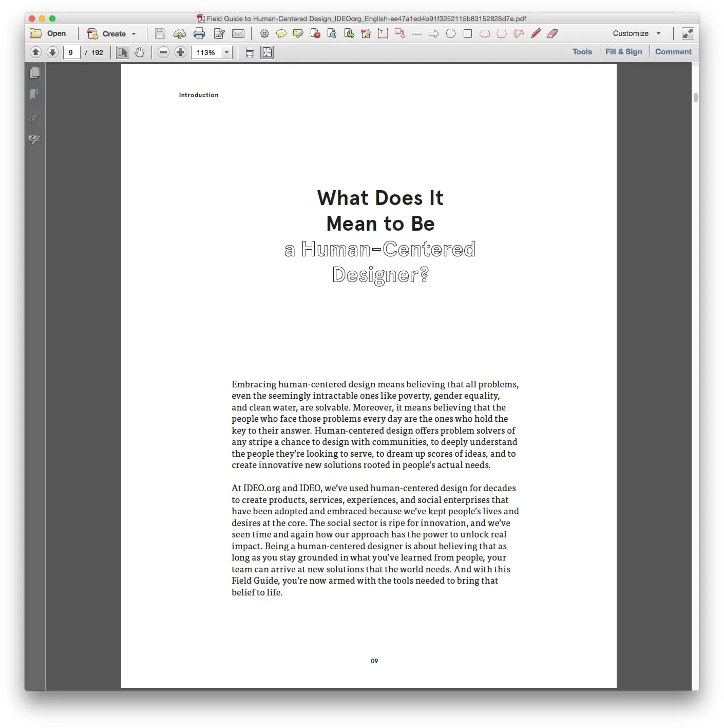Print the document with printer icon
Viewport: 724px width, 728px height.
[199, 33]
